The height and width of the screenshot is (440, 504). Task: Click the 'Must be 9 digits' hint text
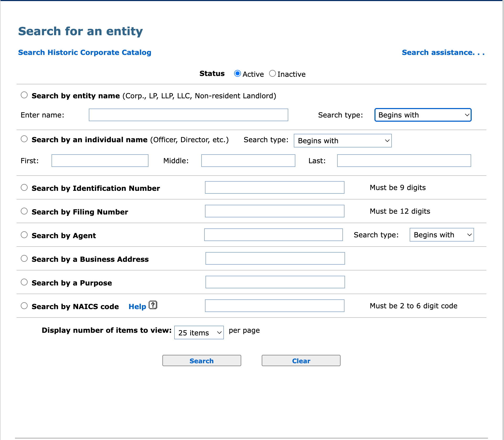click(398, 187)
